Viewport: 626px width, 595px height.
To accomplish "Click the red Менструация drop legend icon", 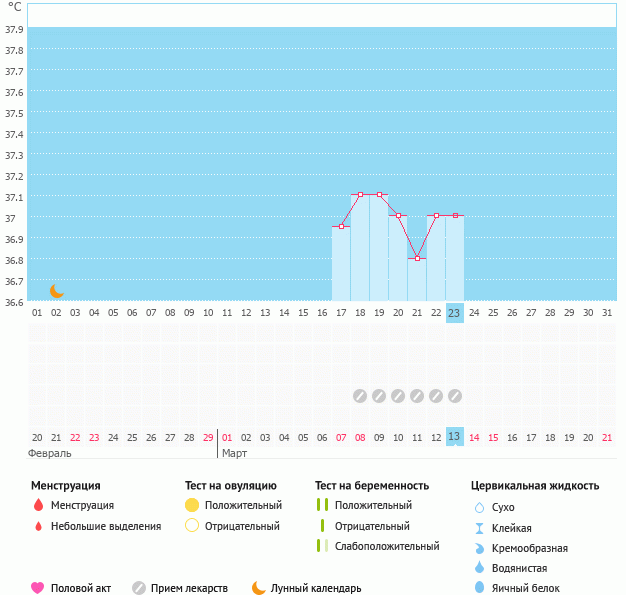I will (38, 506).
